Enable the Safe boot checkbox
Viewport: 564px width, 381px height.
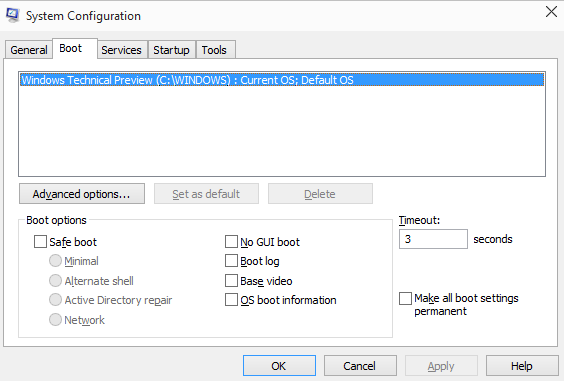point(40,242)
